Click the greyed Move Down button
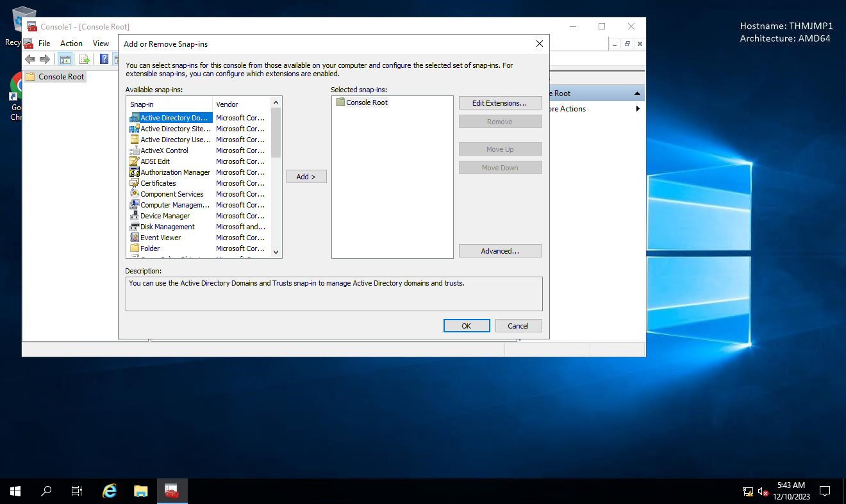The width and height of the screenshot is (846, 504). click(500, 168)
